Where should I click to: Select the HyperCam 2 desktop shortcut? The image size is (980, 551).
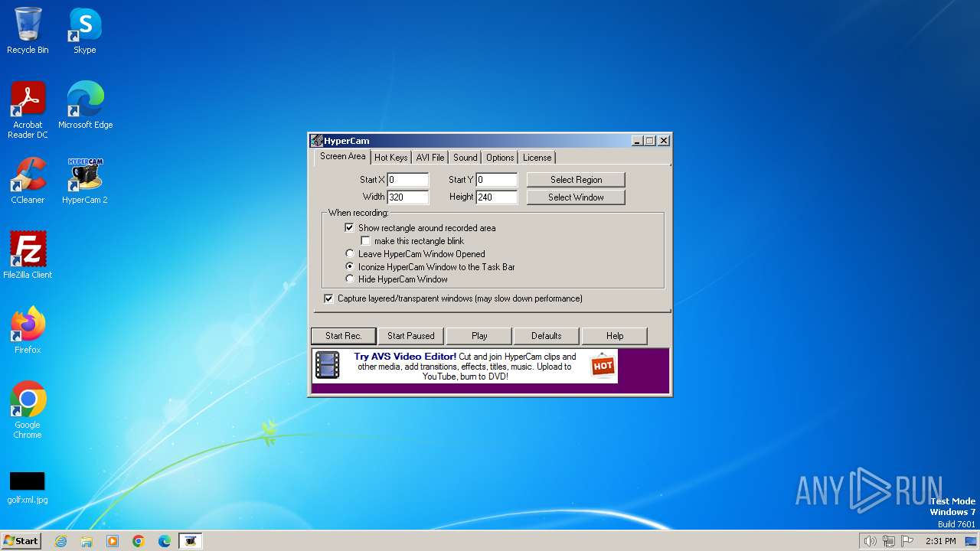85,181
